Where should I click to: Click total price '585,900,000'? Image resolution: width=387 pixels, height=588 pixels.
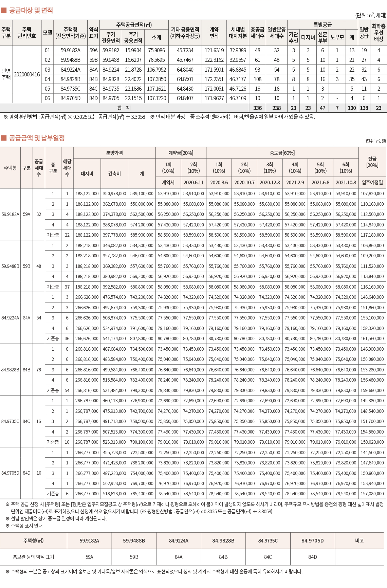pyautogui.click(x=142, y=235)
